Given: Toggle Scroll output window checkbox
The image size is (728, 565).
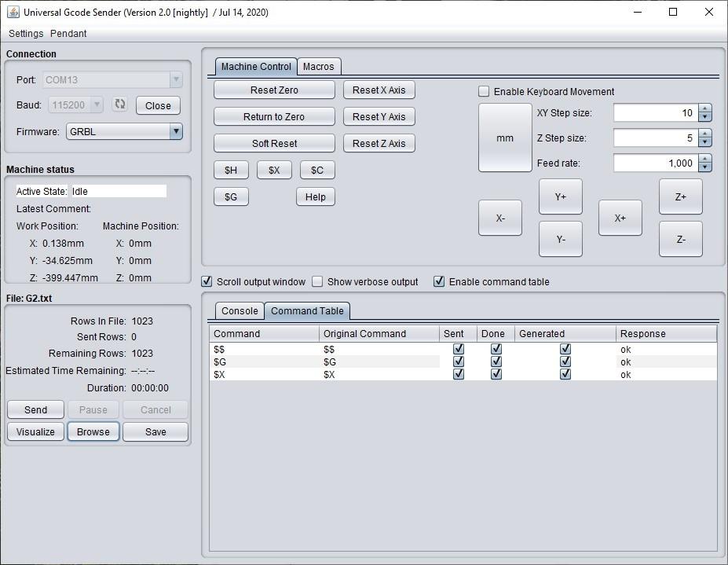Looking at the screenshot, I should point(207,281).
